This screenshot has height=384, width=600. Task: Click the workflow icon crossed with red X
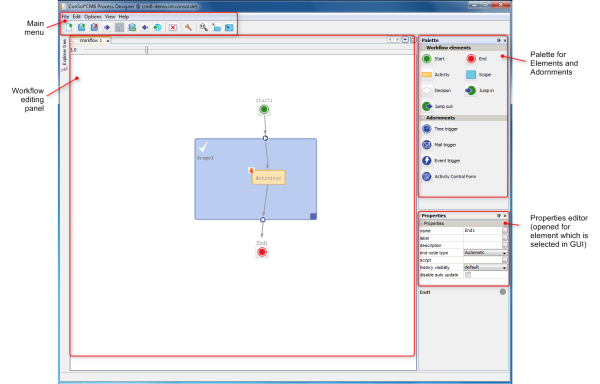[x=94, y=27]
